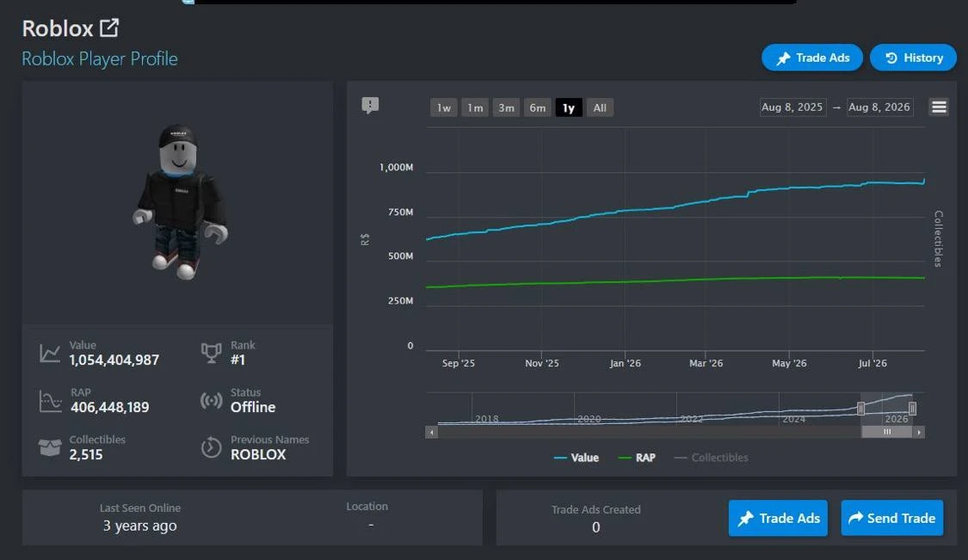This screenshot has width=968, height=560.
Task: Click the Sep '25 axis label
Action: 458,363
